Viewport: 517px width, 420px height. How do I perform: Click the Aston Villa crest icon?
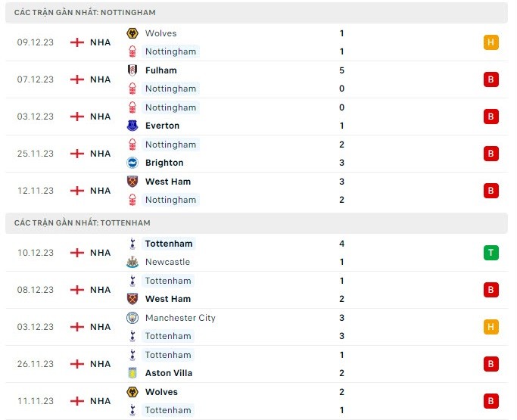pyautogui.click(x=133, y=373)
